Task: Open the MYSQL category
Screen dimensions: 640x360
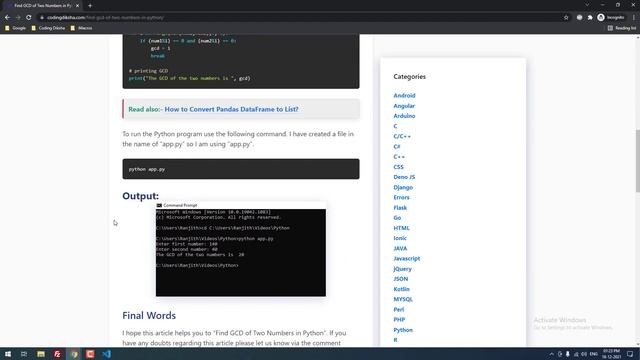Action: [403, 299]
